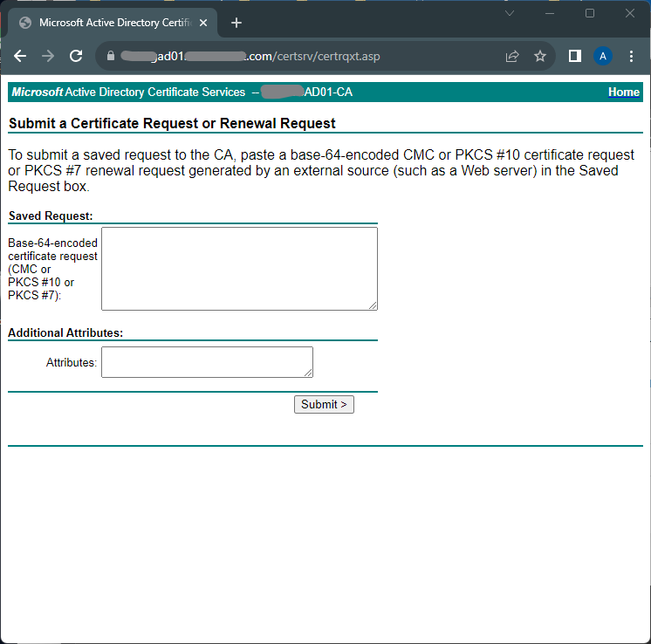Click the forward navigation arrow

click(x=48, y=56)
